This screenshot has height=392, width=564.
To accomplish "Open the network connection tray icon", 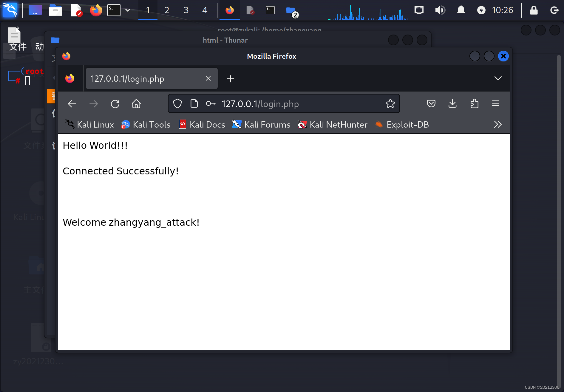I will tap(419, 10).
